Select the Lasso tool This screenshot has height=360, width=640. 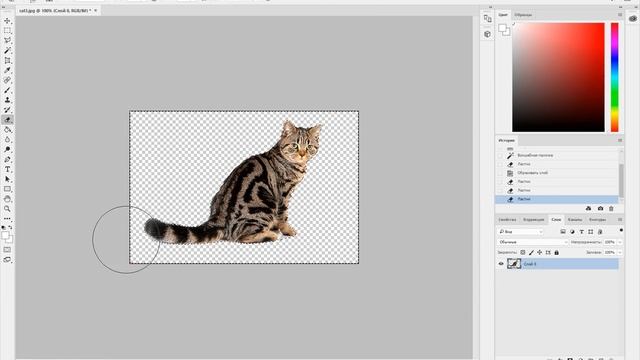[x=7, y=40]
